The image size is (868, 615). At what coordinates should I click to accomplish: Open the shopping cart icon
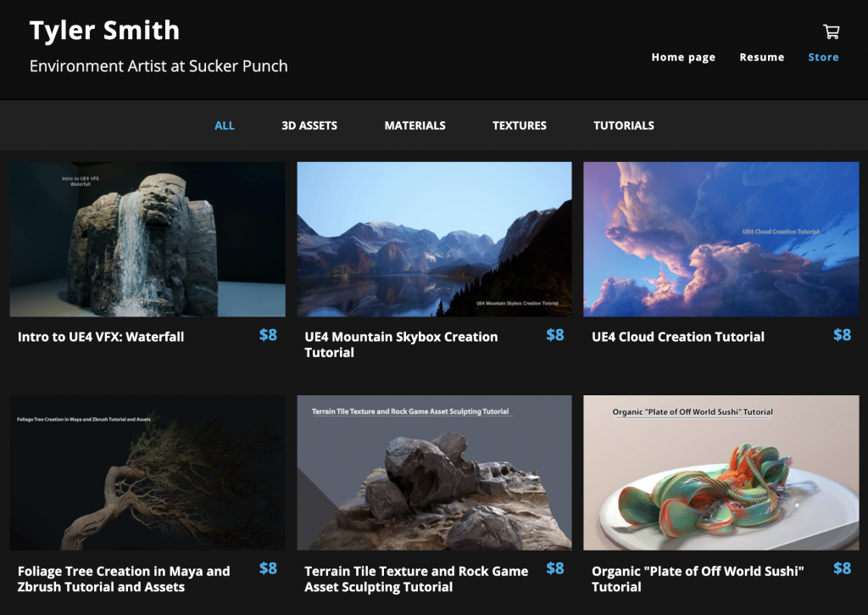click(831, 32)
